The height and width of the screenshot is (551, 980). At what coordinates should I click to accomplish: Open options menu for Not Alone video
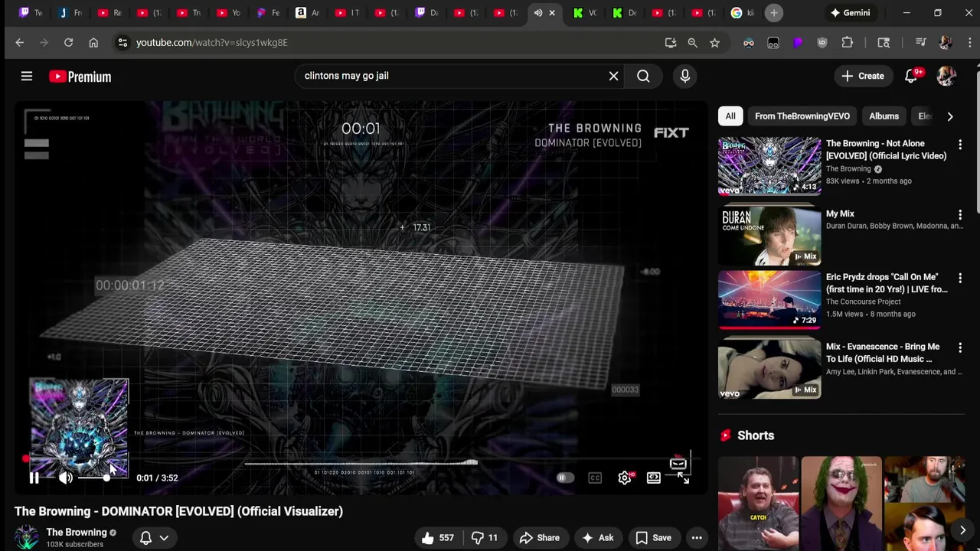coord(960,145)
